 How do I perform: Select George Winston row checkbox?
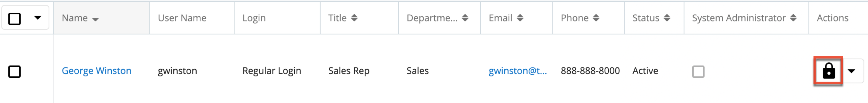14,72
